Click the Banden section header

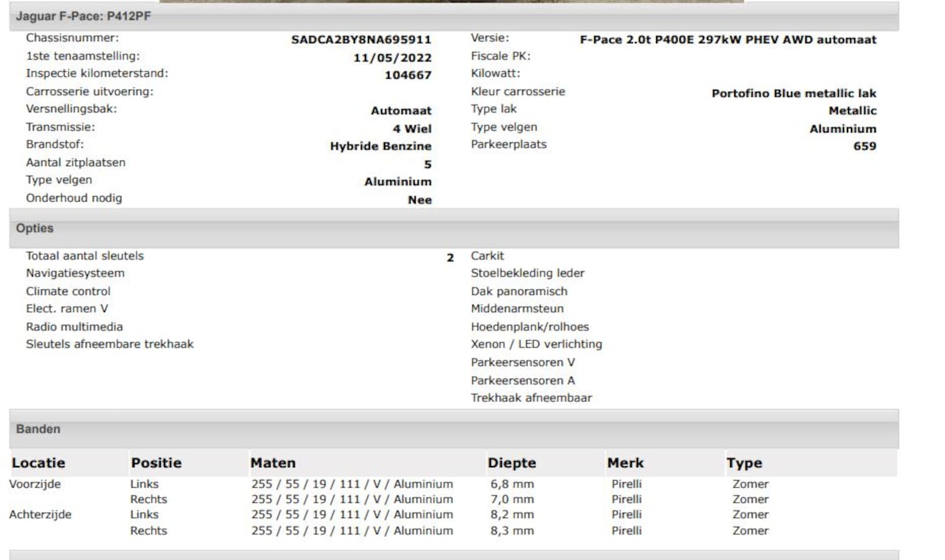click(38, 429)
